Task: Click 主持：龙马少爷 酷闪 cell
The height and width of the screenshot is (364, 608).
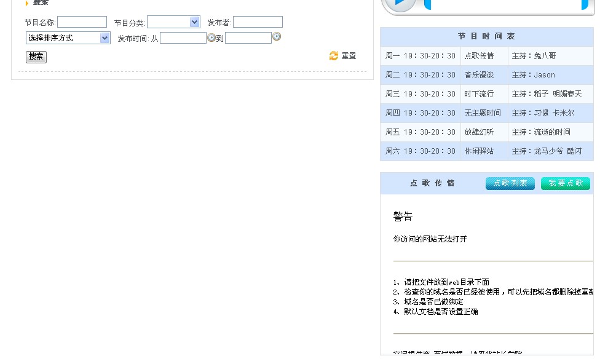Action: (x=551, y=151)
